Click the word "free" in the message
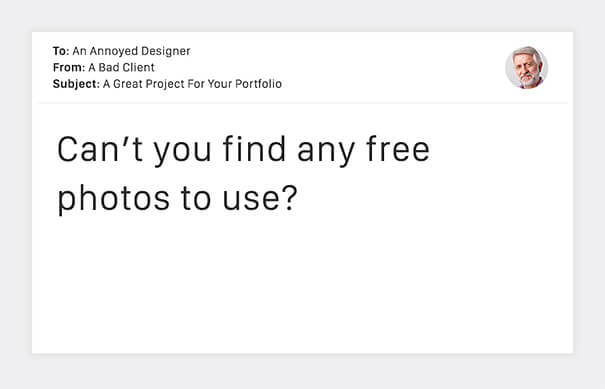605x389 pixels. click(x=397, y=149)
